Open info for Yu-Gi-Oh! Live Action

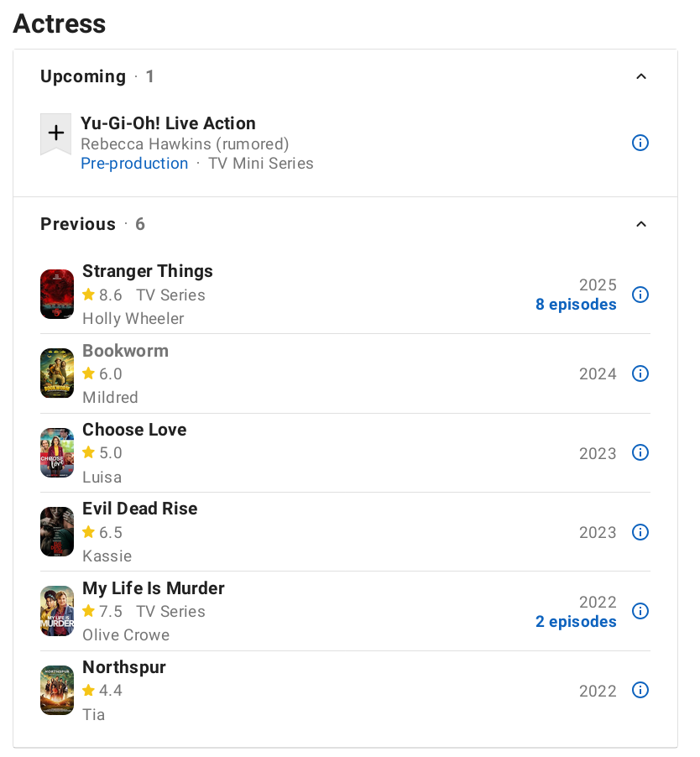[x=640, y=143]
